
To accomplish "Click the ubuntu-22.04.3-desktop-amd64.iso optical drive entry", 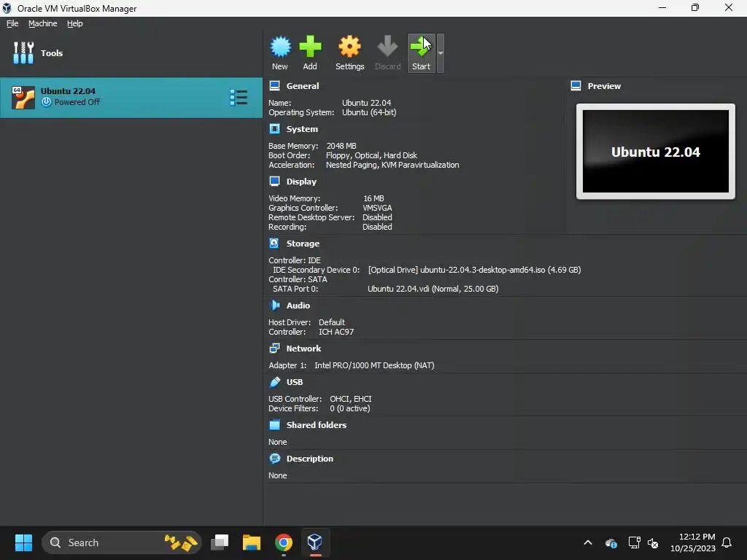I will point(474,270).
